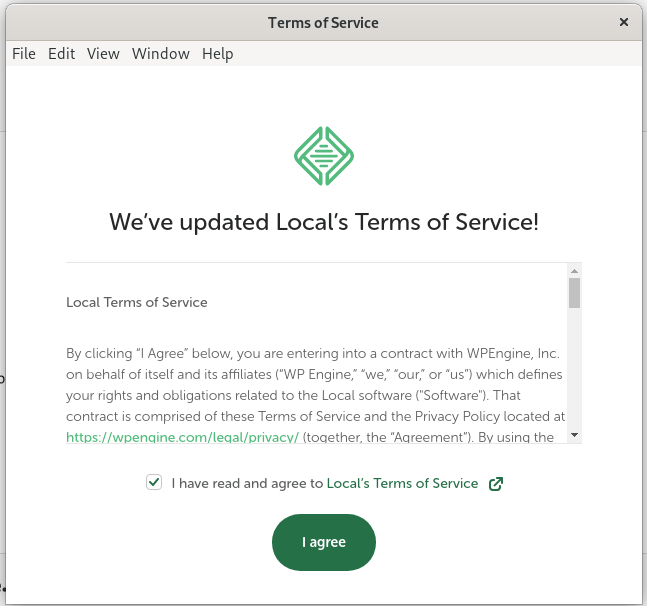Viewport: 647px width, 606px height.
Task: Toggle the 'I have read and agree' checkbox
Action: point(154,483)
